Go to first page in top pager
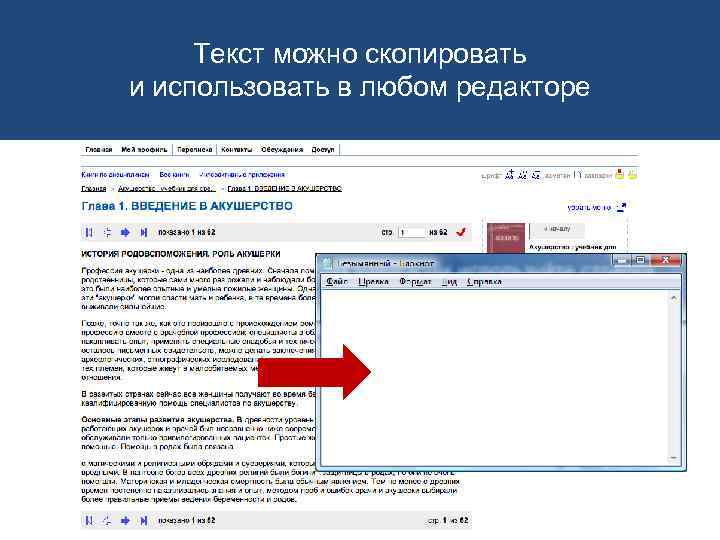This screenshot has width=720, height=540. click(89, 232)
